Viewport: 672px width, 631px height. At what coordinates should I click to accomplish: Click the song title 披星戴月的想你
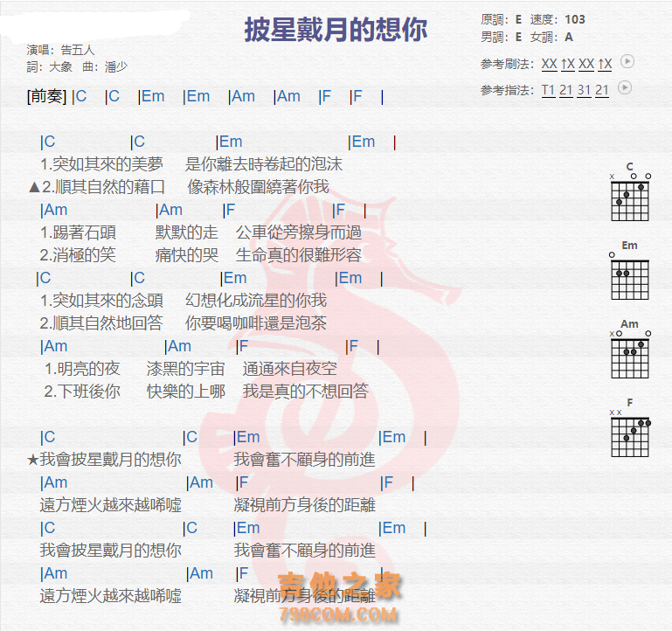[x=336, y=30]
